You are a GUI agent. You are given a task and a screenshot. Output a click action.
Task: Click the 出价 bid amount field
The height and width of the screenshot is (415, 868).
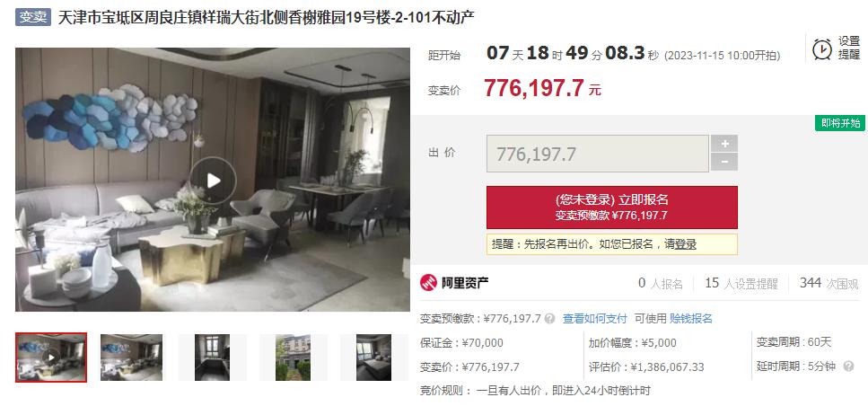pyautogui.click(x=597, y=154)
